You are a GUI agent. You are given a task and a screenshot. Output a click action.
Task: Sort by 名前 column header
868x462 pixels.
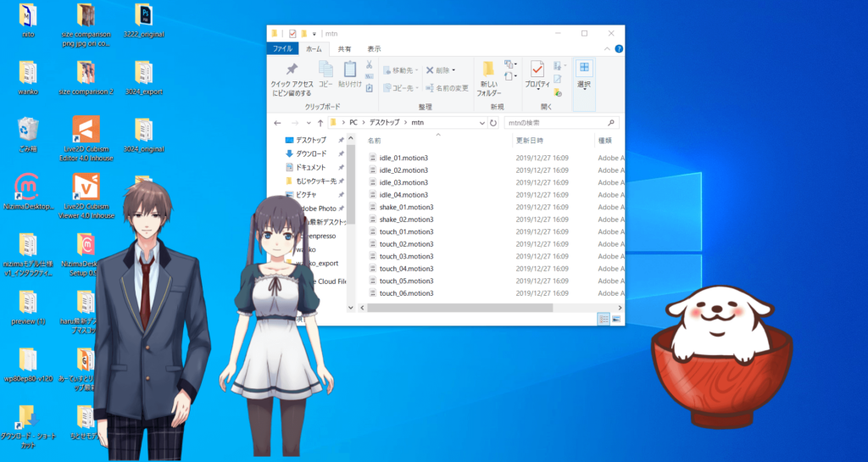pos(374,141)
